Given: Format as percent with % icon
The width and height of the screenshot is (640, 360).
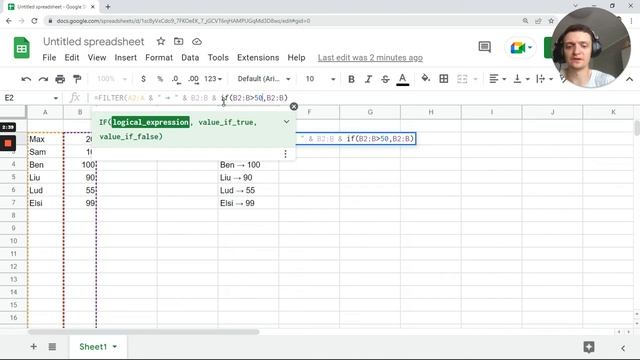Looking at the screenshot, I should [160, 79].
